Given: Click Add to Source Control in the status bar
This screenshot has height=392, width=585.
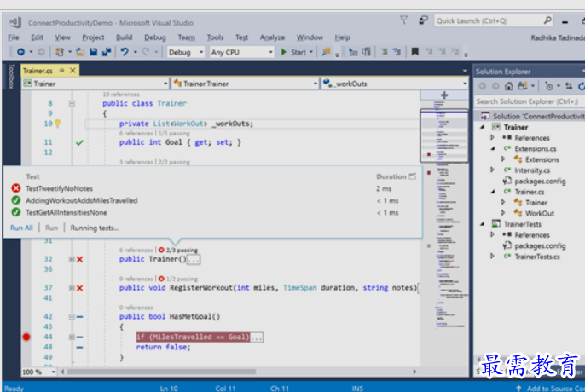Looking at the screenshot, I should coord(551,389).
